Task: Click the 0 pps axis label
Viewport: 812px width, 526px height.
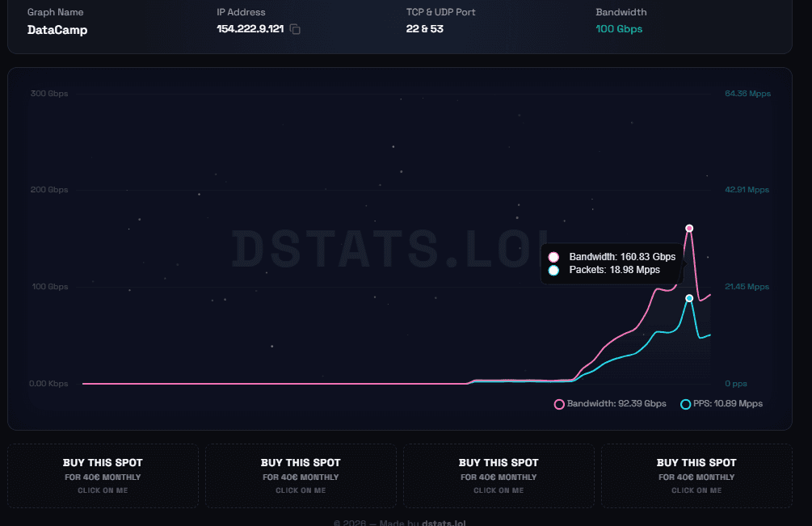Action: 736,384
